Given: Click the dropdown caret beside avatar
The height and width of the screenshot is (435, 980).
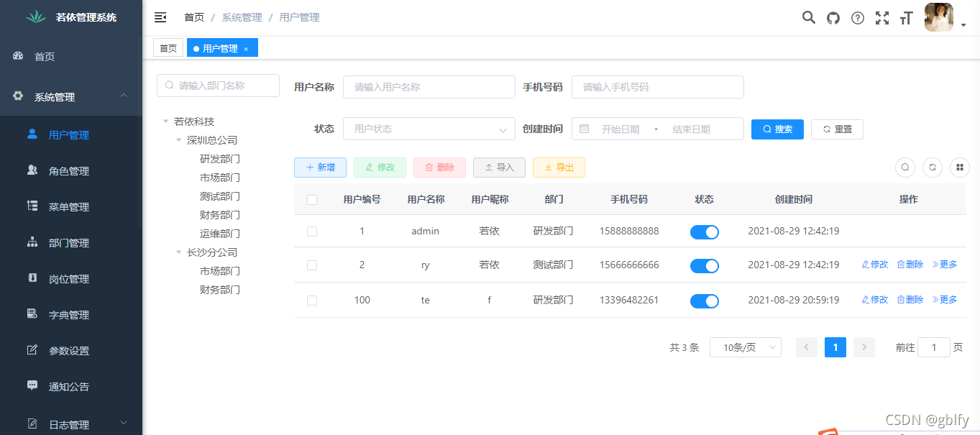Looking at the screenshot, I should [x=963, y=26].
